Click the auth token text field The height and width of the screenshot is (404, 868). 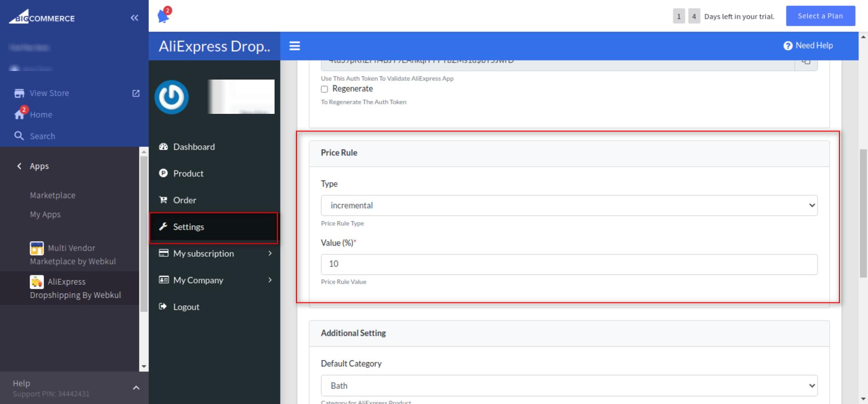[558, 65]
